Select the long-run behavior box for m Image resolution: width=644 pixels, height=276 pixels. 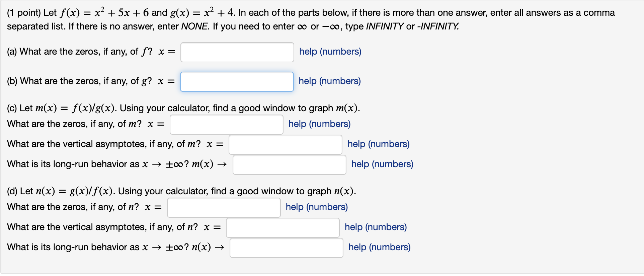point(289,164)
